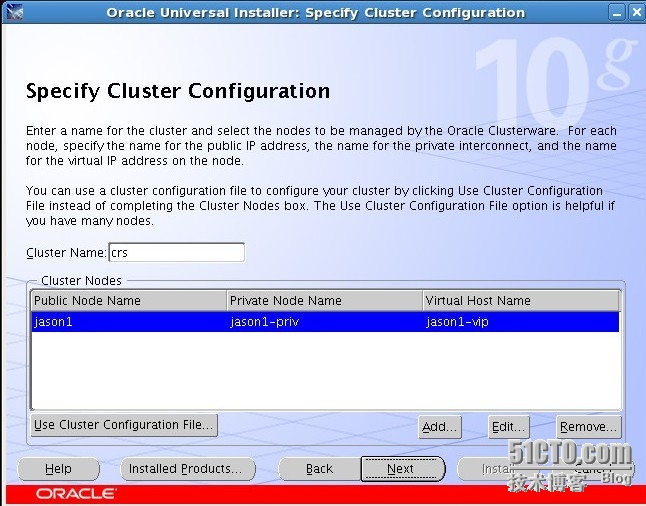Close the Oracle Universal Installer window

636,13
